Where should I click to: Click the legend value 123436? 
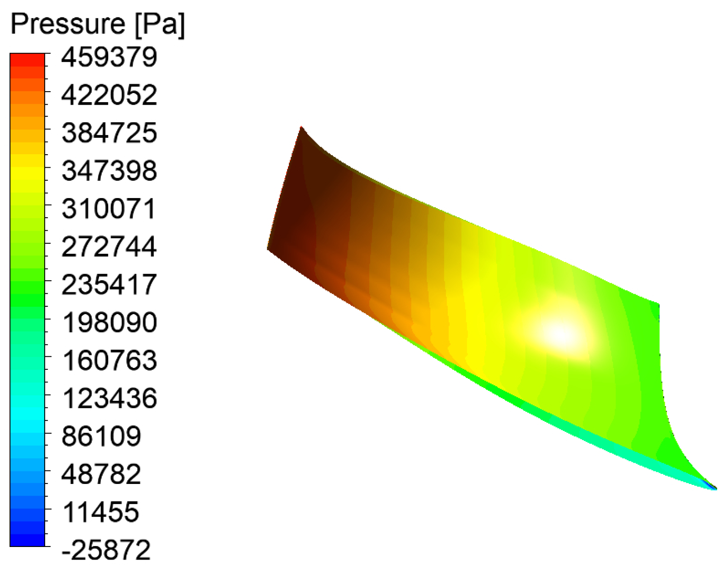coord(109,398)
